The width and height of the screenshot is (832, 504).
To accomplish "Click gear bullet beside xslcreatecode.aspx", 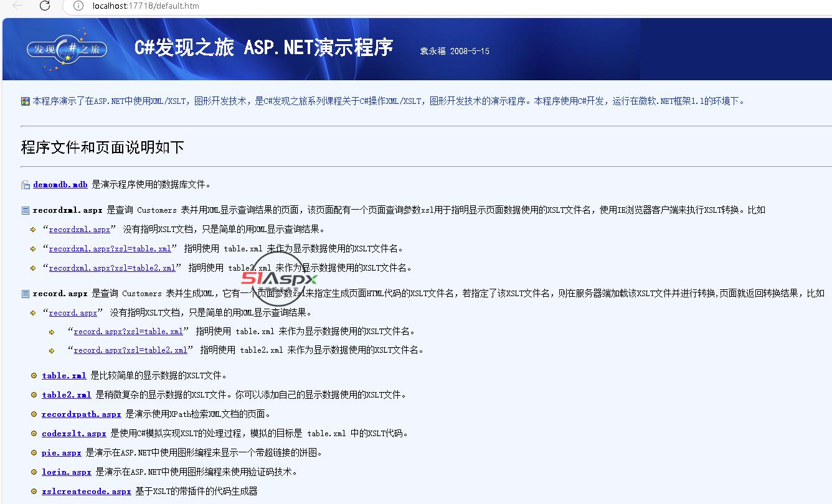I will click(x=34, y=491).
